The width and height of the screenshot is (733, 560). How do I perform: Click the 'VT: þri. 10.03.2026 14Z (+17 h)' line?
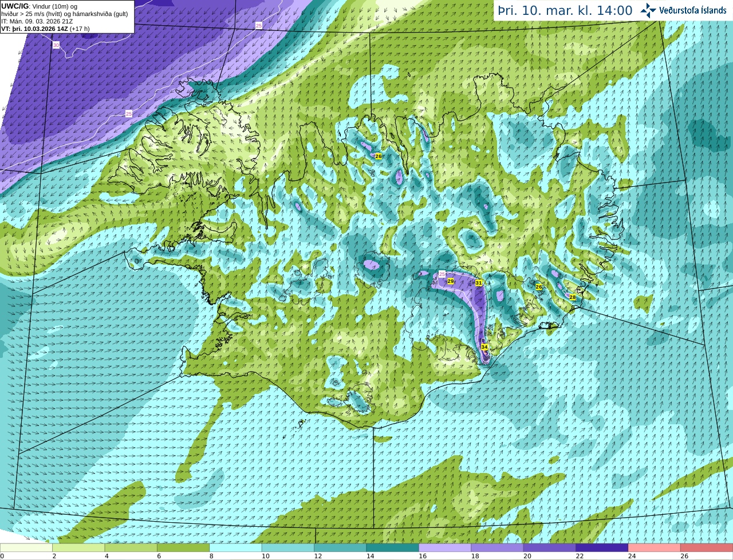[x=45, y=29]
